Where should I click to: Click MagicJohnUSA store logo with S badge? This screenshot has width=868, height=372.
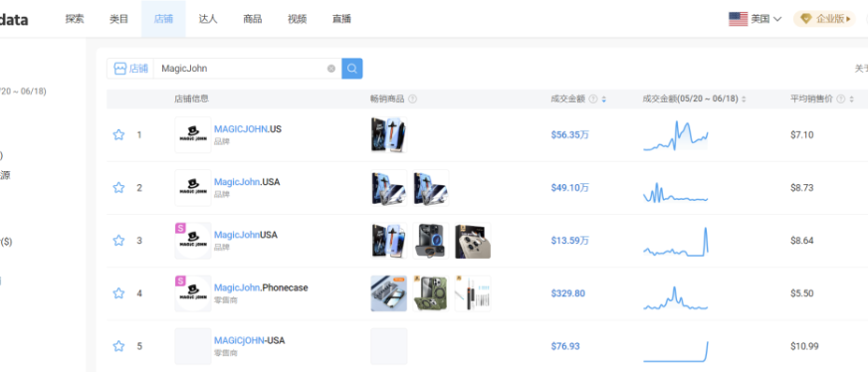pyautogui.click(x=193, y=241)
